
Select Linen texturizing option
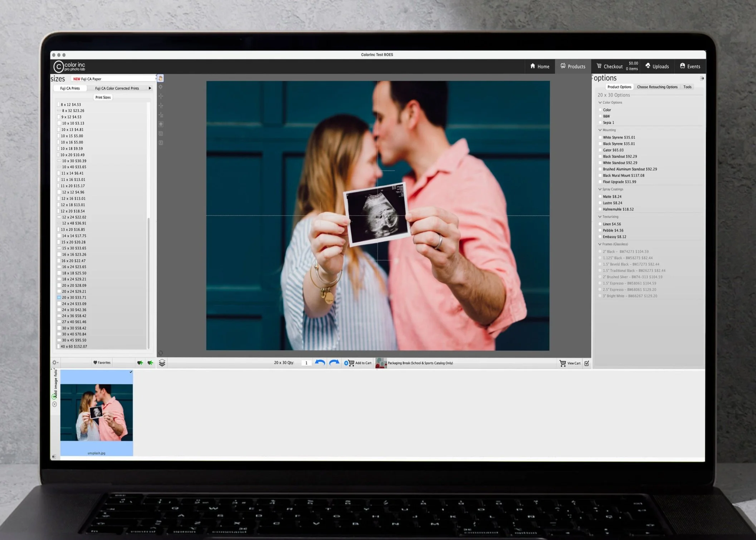(x=600, y=224)
